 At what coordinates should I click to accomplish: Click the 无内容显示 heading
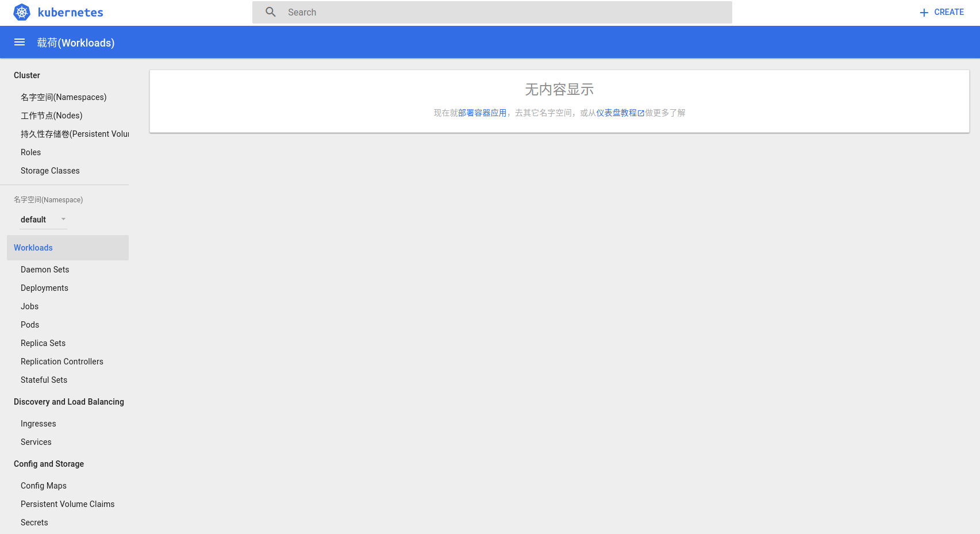click(x=559, y=90)
